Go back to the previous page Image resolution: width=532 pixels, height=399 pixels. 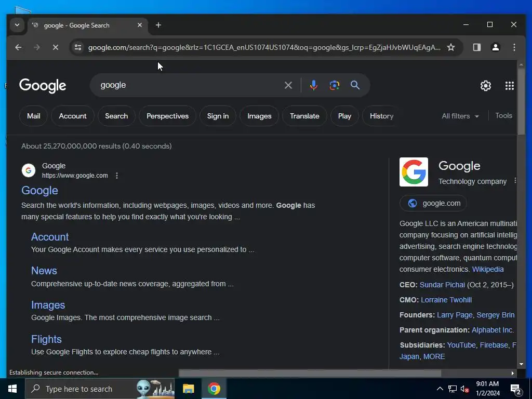tap(18, 47)
